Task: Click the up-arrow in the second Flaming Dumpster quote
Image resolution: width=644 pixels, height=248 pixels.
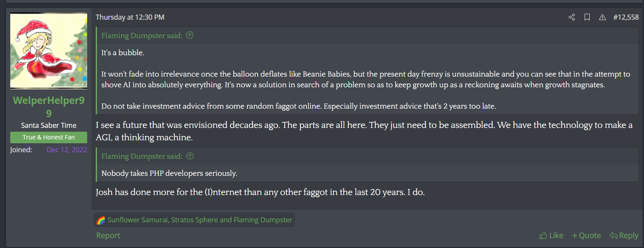Action: tap(189, 156)
